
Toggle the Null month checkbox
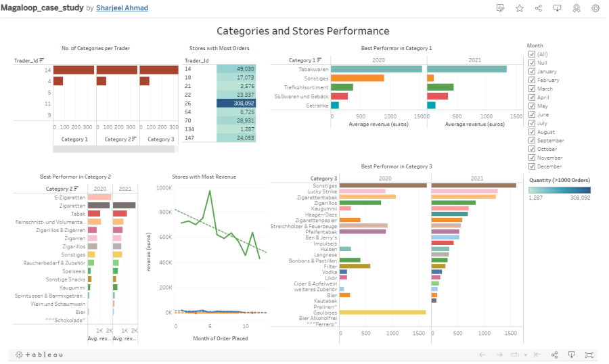pos(532,63)
